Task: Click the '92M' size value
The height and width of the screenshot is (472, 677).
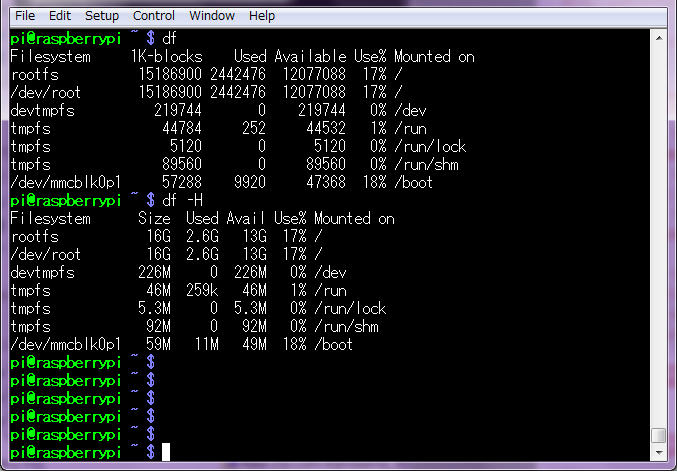Action: [158, 326]
